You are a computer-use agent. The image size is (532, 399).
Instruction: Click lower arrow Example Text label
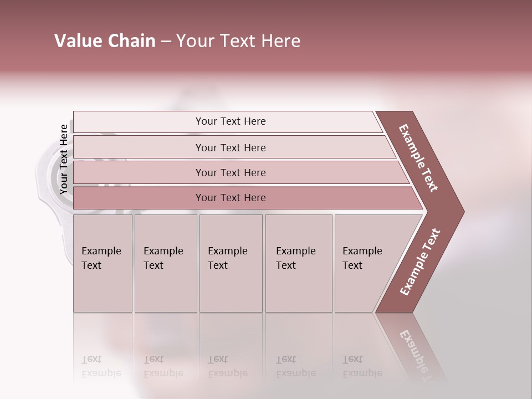[420, 262]
